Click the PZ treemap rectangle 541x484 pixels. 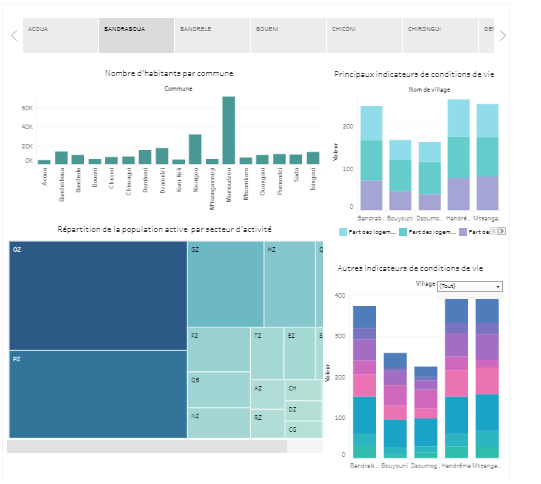(98, 394)
